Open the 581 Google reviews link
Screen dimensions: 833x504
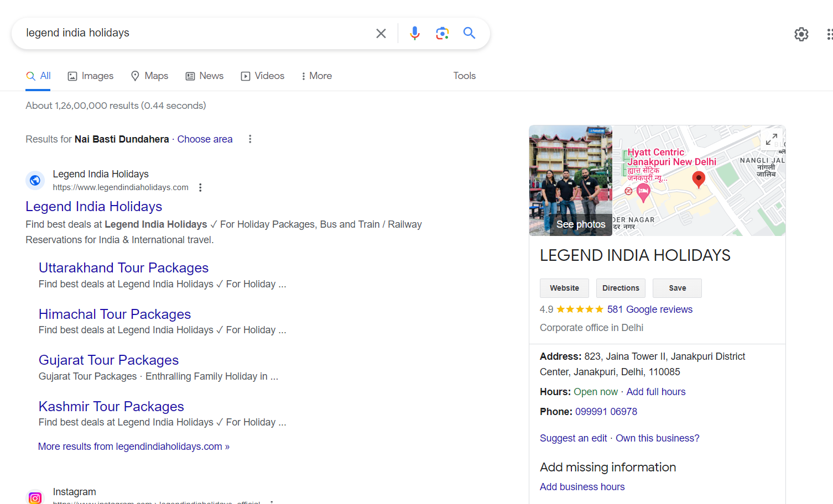(649, 309)
